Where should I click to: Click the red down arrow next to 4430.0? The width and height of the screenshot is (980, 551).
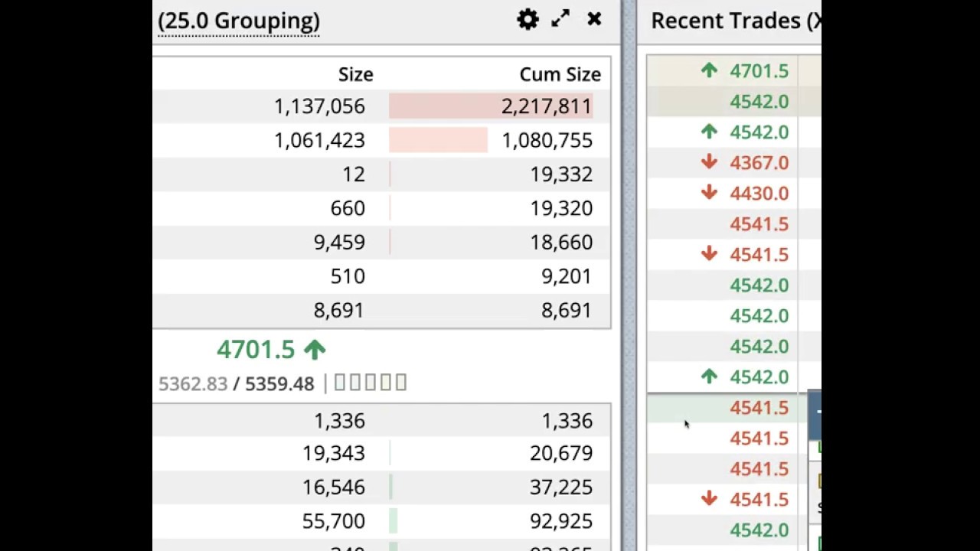(x=709, y=193)
